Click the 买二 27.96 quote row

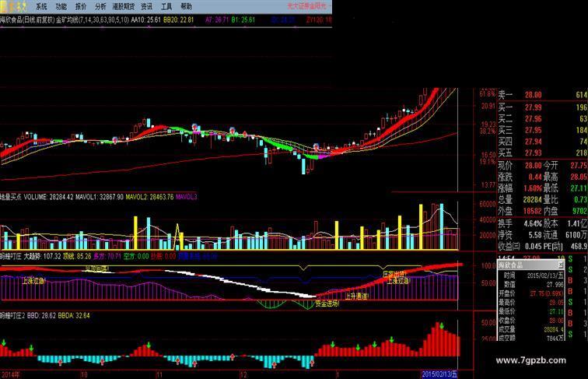[x=542, y=118]
